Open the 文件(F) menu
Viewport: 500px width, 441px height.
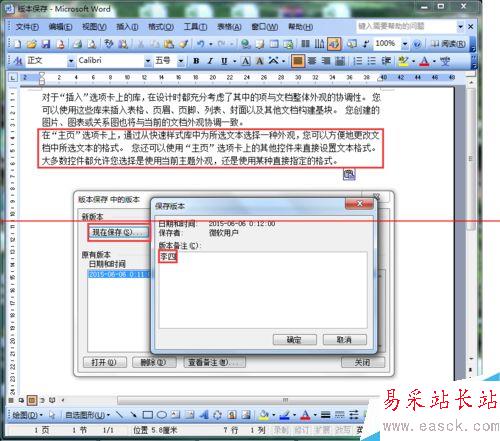tap(27, 27)
